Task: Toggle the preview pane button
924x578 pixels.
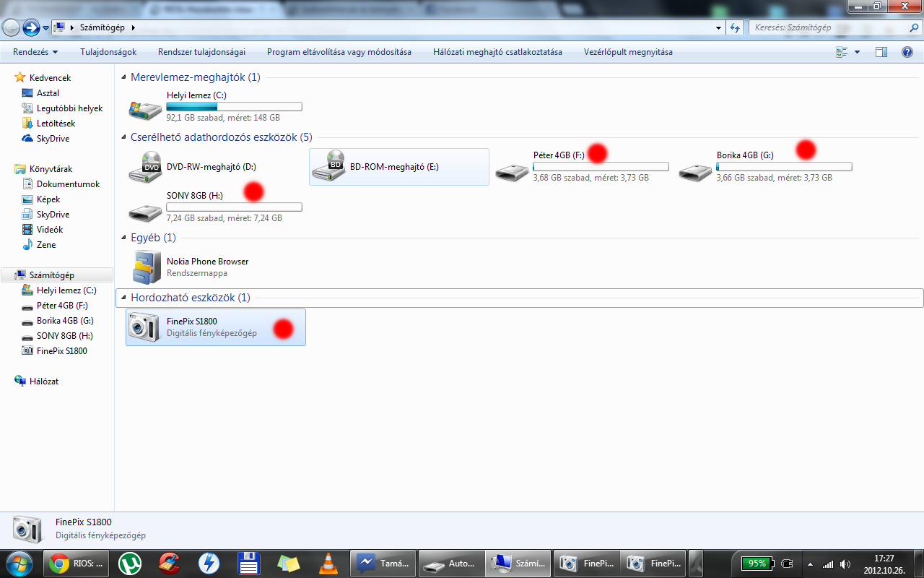Action: 881,52
